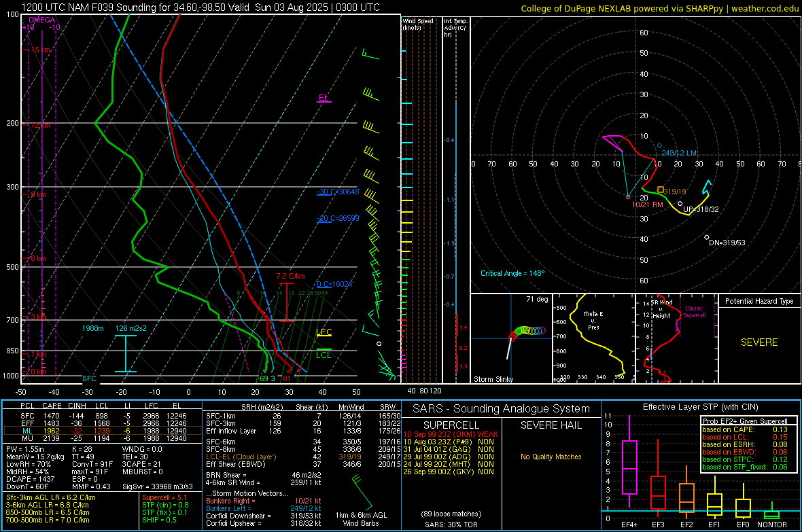Click the Eff Shear (EBWD) row label
Viewport: 802px width, 532px height.
[x=235, y=465]
